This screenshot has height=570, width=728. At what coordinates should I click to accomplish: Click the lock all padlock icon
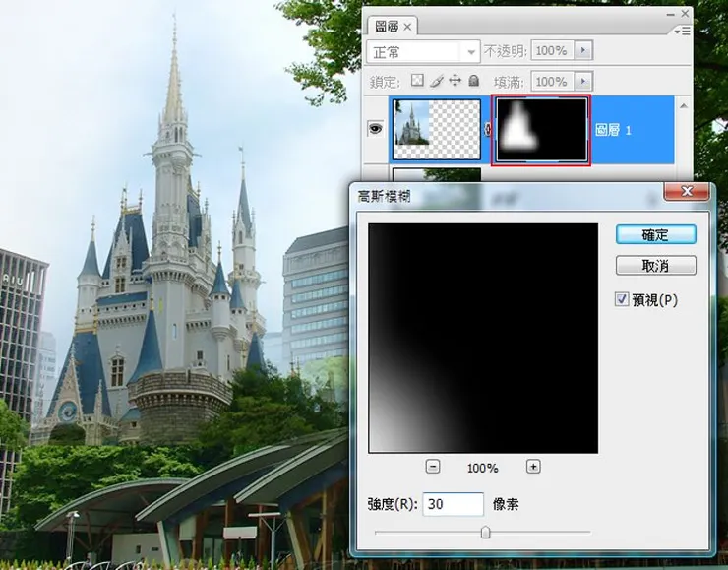473,81
